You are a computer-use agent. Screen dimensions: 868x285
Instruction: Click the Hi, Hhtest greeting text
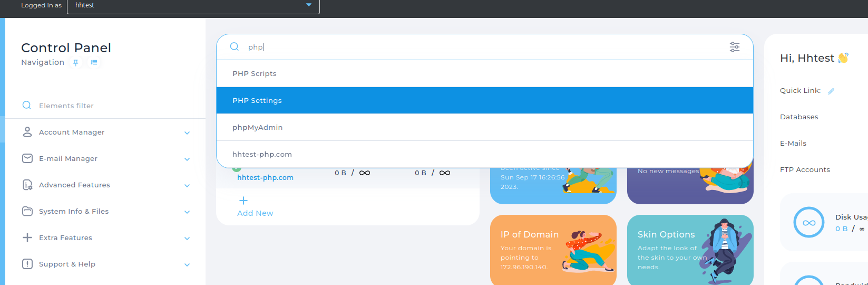click(807, 58)
